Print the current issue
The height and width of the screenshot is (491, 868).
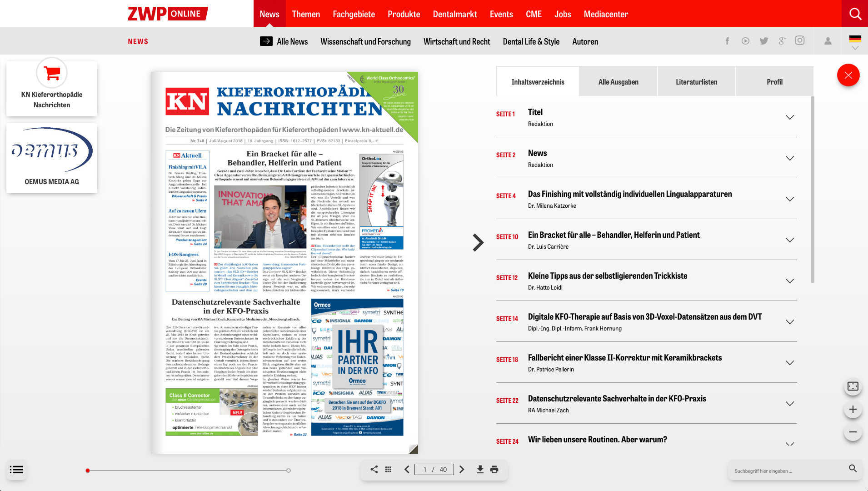[x=494, y=469]
